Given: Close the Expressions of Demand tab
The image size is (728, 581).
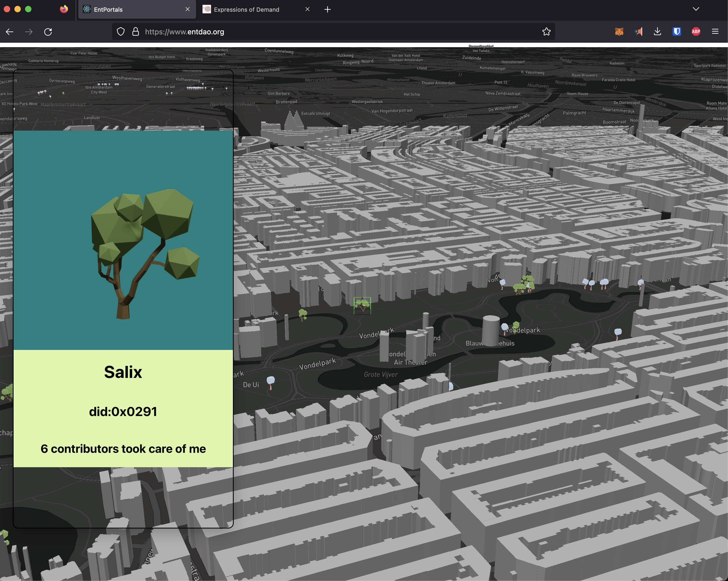Looking at the screenshot, I should (x=307, y=9).
